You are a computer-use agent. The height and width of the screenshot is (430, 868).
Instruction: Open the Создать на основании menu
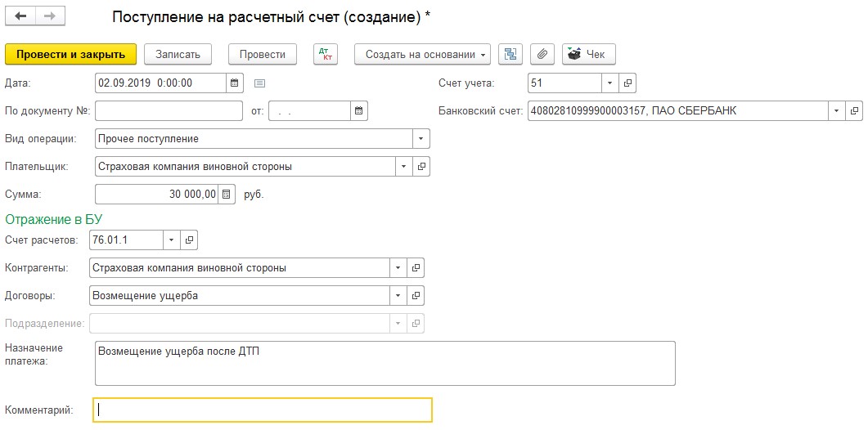421,54
